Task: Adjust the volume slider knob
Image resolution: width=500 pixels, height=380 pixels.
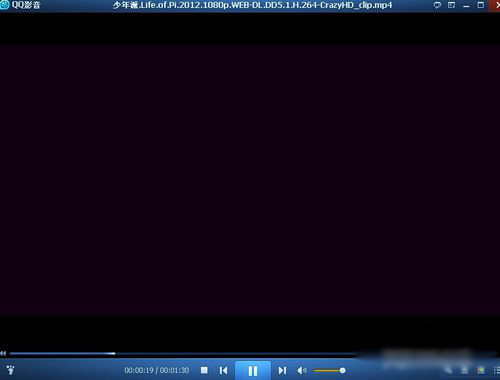Action: tap(342, 370)
